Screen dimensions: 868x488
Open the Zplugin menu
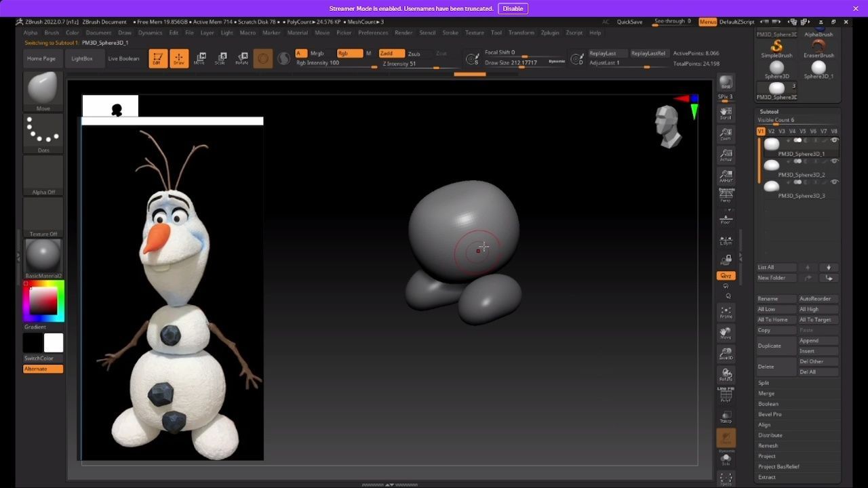pos(550,33)
